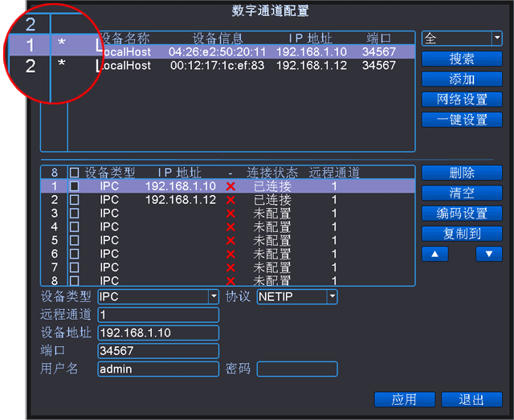Move channel down with down-arrow icon
Viewport: 514px width, 420px height.
(x=489, y=254)
